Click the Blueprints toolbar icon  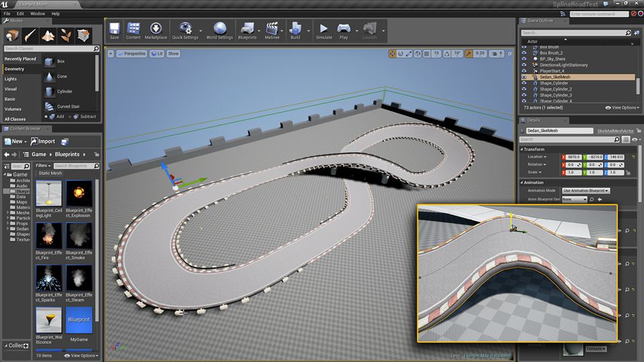[x=248, y=31]
